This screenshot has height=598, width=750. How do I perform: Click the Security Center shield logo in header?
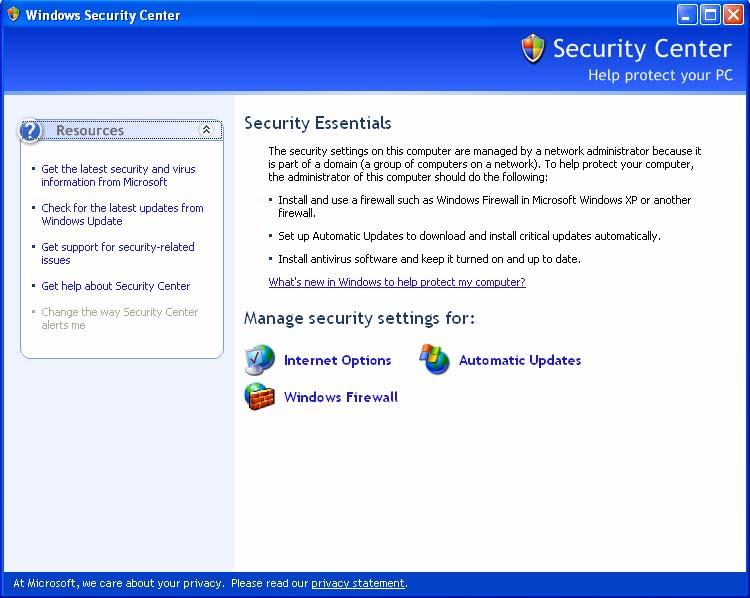(533, 49)
